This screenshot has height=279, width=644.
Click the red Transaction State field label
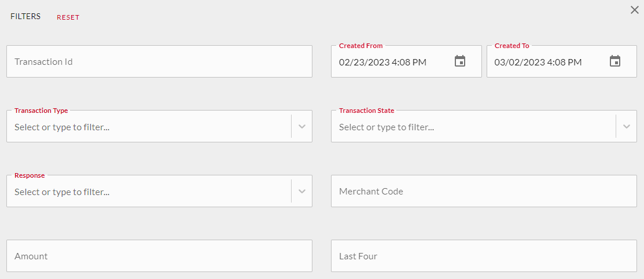pyautogui.click(x=366, y=111)
